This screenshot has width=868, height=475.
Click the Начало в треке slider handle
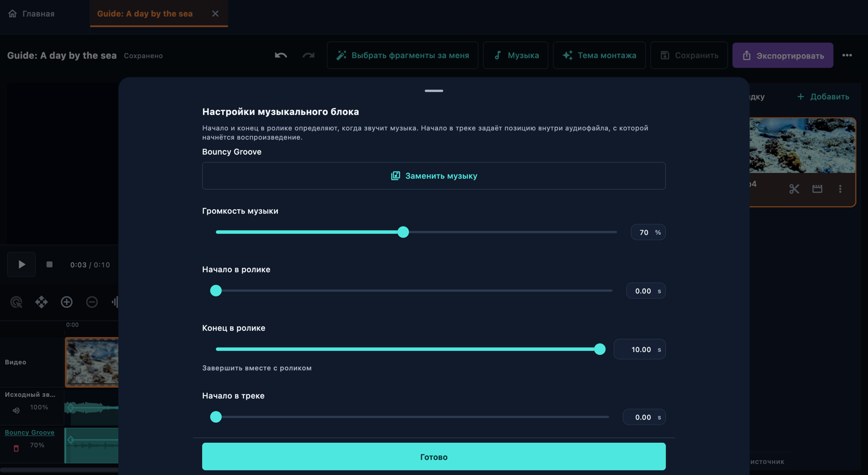tap(216, 417)
